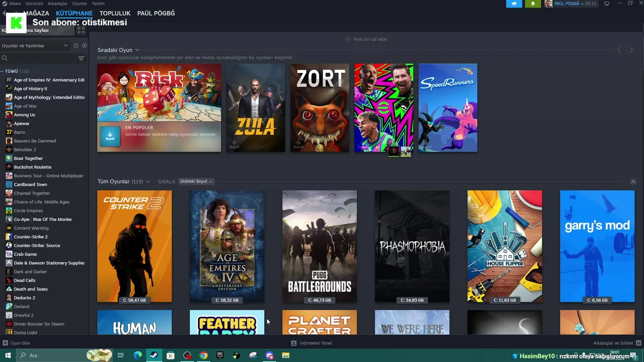644x362 pixels.
Task: Open the PAÜL PÖGBĞ profile tab
Action: (x=156, y=13)
